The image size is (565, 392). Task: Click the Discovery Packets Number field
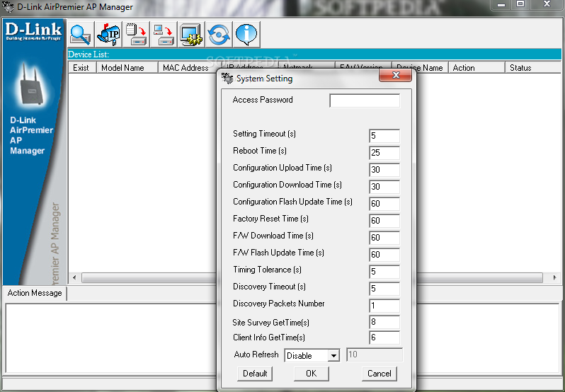(x=384, y=306)
